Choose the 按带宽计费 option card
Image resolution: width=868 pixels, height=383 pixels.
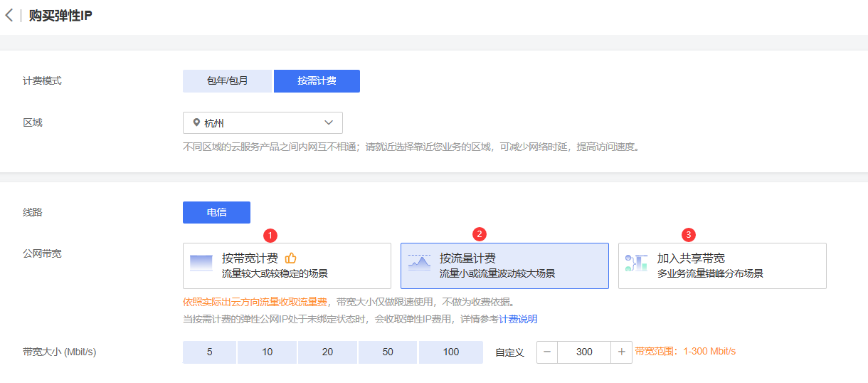(287, 266)
